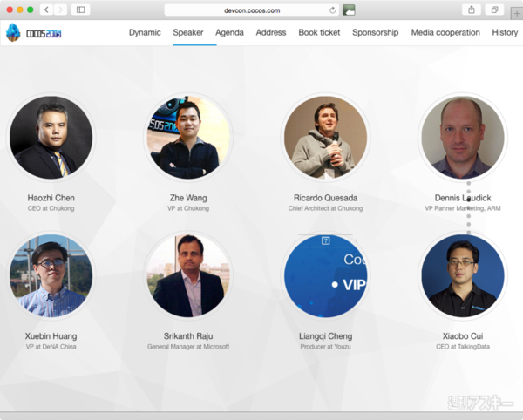
Task: Open Xuebin Huang's portrait photo
Action: [51, 275]
